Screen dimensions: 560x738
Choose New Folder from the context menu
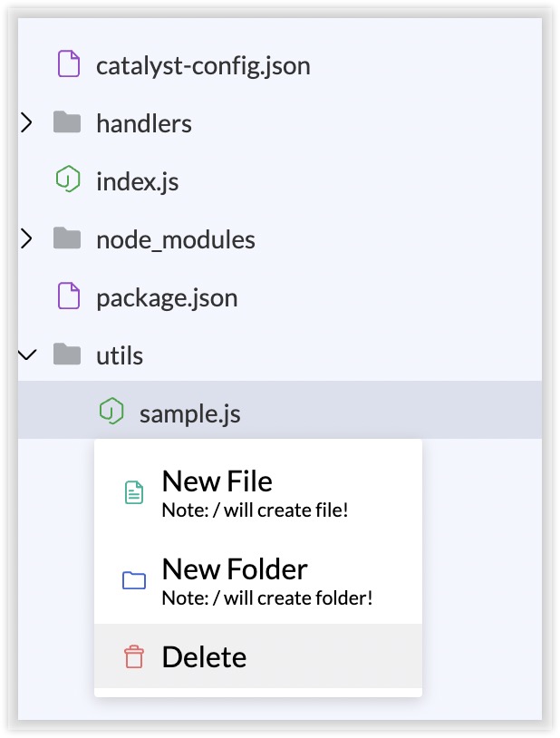tap(258, 581)
